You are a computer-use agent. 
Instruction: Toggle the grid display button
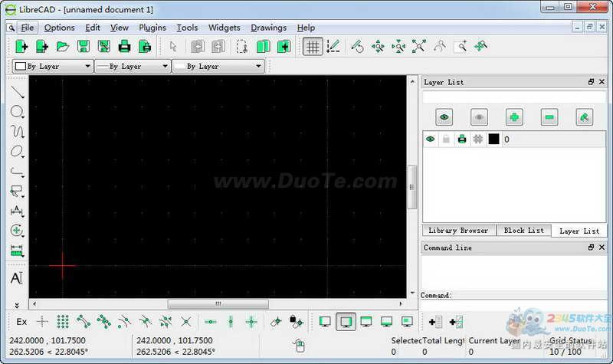[x=313, y=47]
